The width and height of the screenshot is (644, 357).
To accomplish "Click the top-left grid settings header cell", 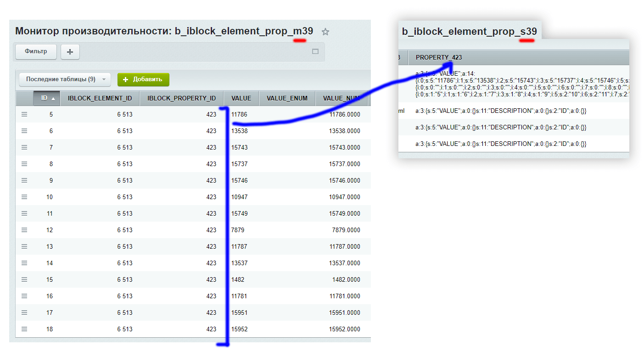I will click(24, 98).
